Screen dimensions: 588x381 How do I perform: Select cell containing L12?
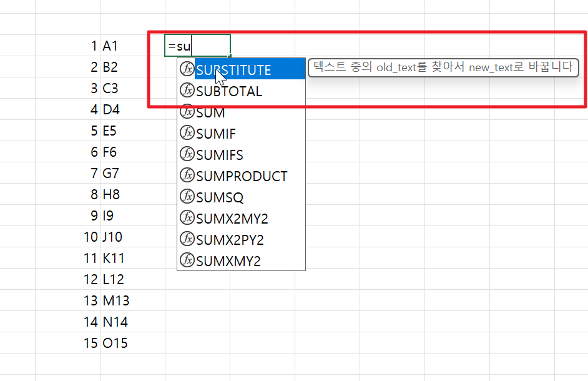pyautogui.click(x=133, y=279)
